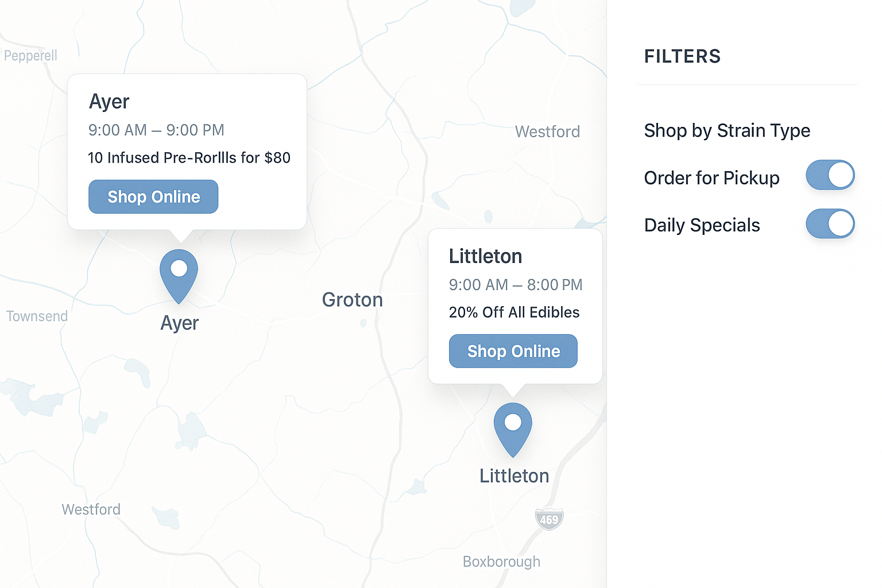Click the Boxborough town label
Screen dimensions: 882x588
click(x=501, y=562)
